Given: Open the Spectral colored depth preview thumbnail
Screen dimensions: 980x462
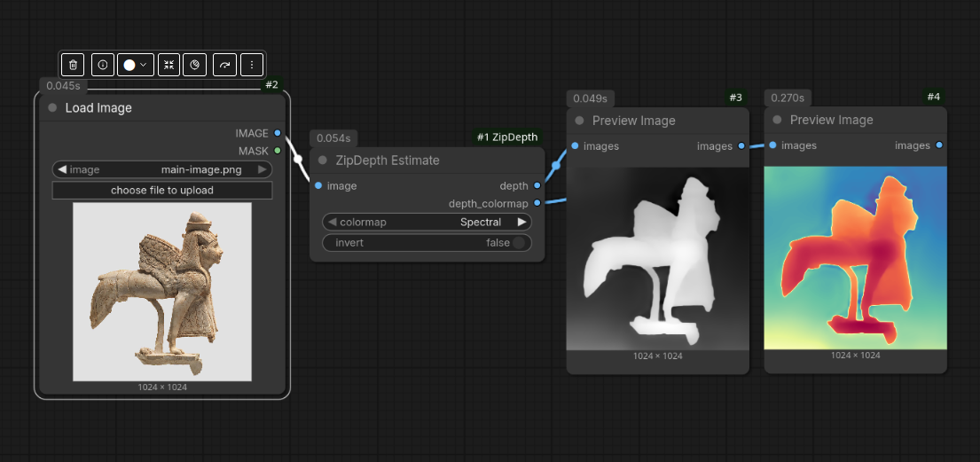Looking at the screenshot, I should pos(855,257).
